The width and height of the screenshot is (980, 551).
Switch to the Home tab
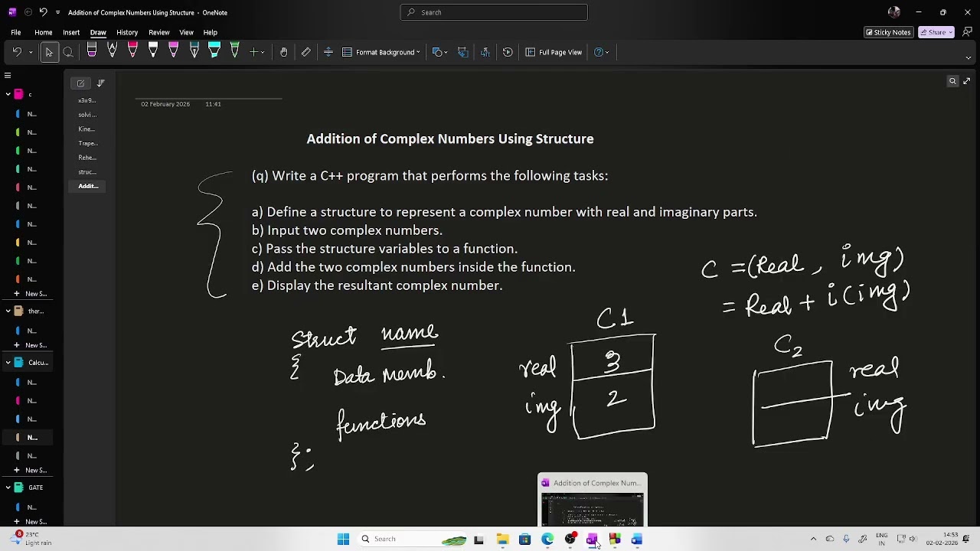(43, 33)
